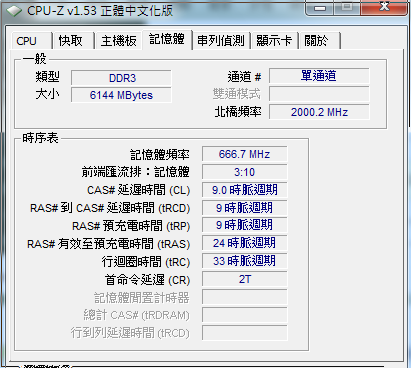Click the greyed 記憶體閒置計時器 label

pyautogui.click(x=142, y=298)
